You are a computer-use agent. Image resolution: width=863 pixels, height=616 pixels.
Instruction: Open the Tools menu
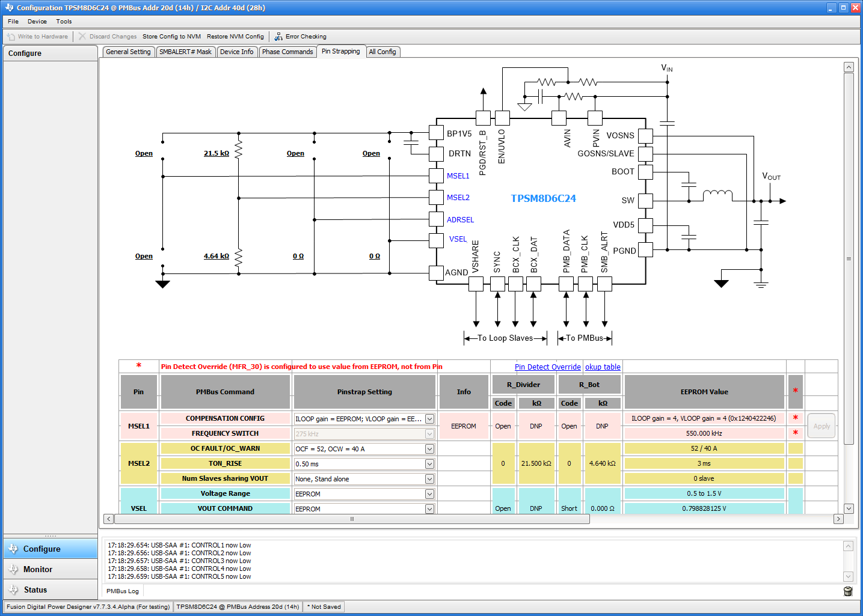64,21
